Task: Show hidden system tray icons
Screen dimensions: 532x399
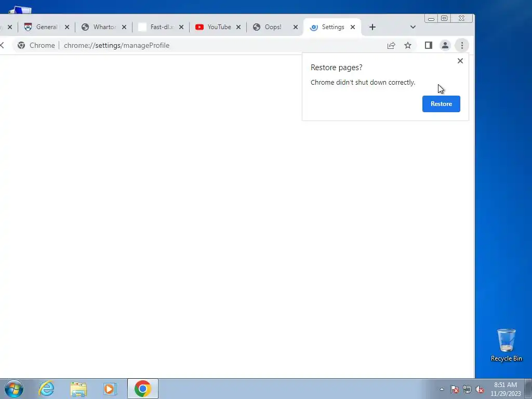Action: point(442,389)
